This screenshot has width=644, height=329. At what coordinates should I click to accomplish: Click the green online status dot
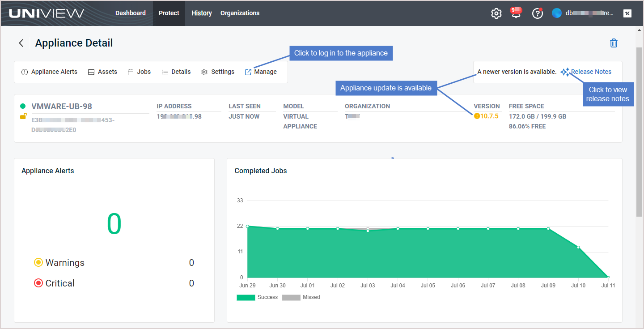tap(23, 106)
